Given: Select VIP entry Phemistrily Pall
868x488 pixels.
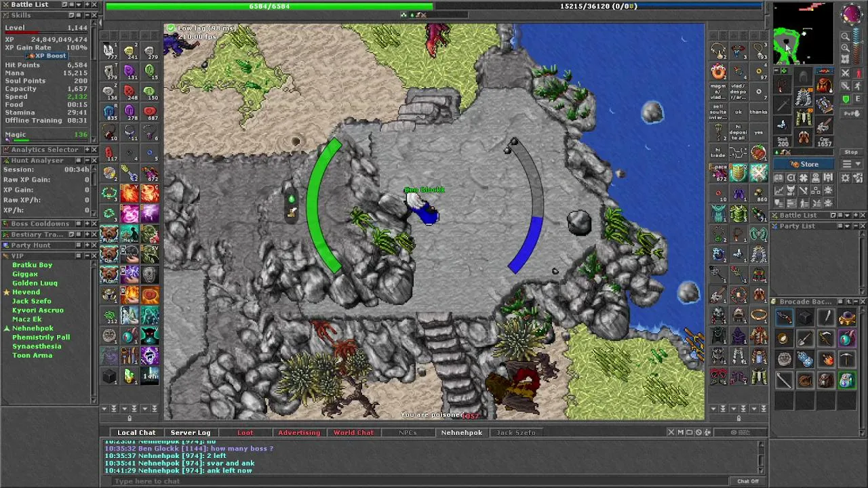Looking at the screenshot, I should click(x=41, y=338).
